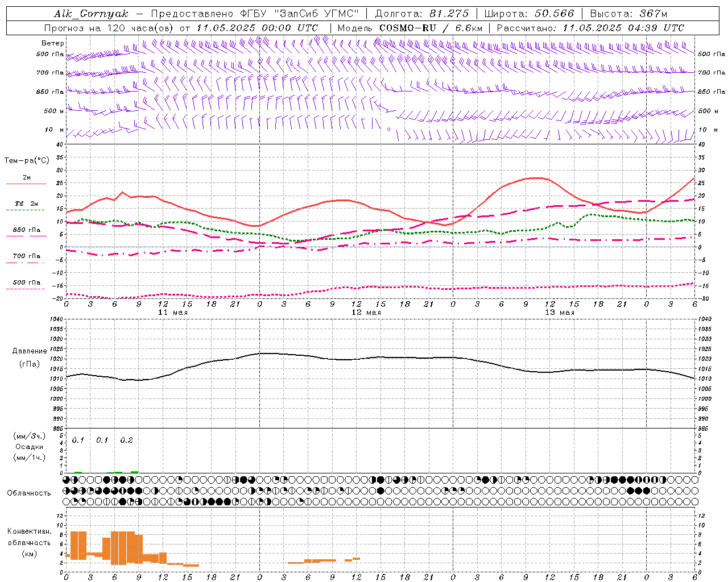This screenshot has height=582, width=728.
Task: Click the 'Долгота: 81.275' header field
Action: (x=422, y=14)
